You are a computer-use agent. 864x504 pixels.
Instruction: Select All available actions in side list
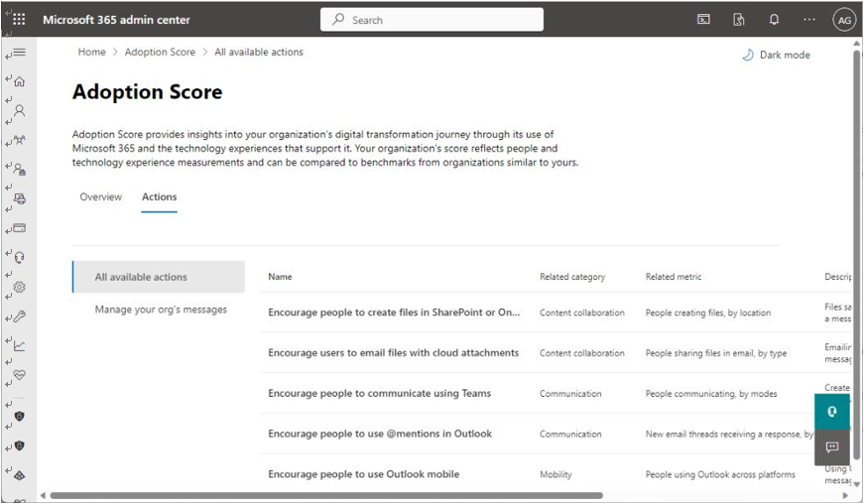159,277
